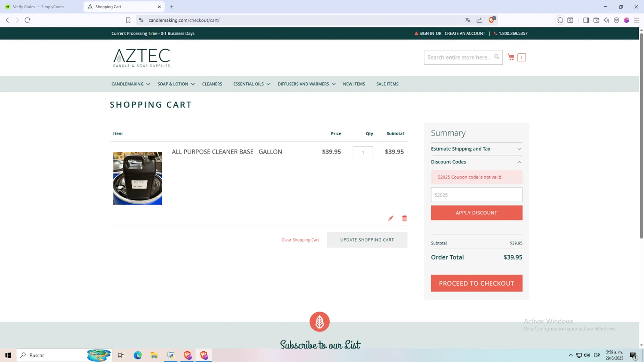Screen dimensions: 644x362
Task: Open Sale Items menu item
Action: (387, 84)
